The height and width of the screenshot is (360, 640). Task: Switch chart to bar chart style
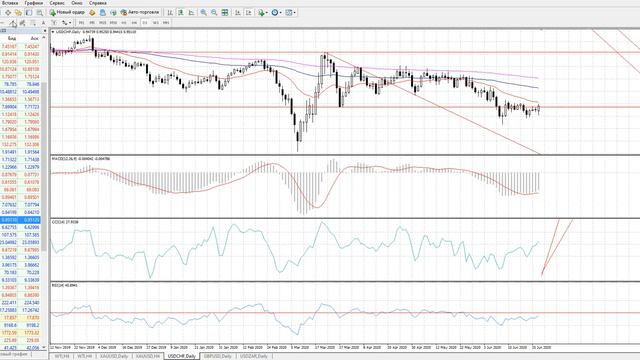click(x=170, y=13)
